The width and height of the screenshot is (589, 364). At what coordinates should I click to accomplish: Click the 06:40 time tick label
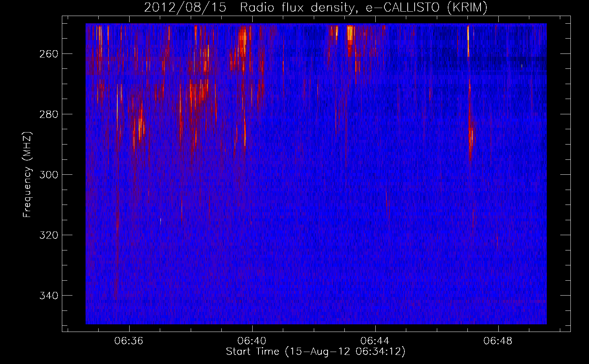(x=252, y=341)
